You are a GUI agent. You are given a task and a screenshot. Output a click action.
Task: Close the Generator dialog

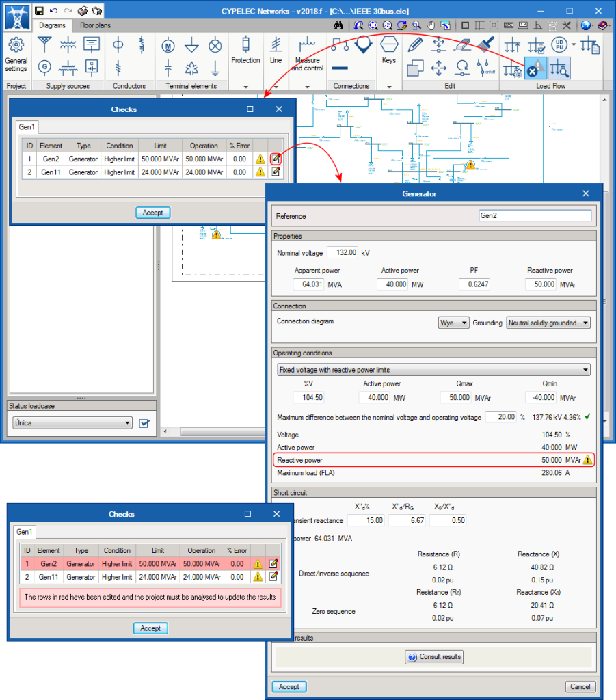coord(586,193)
